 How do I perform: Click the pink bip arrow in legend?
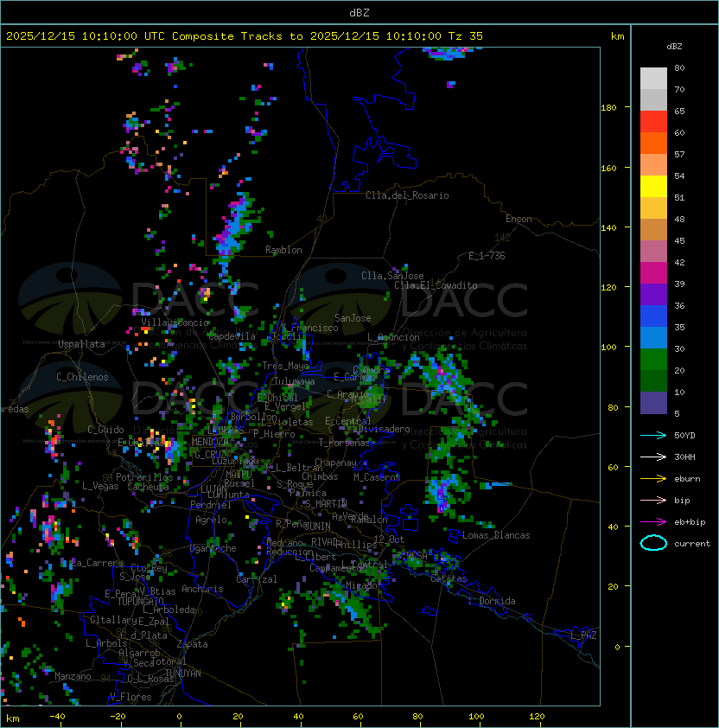pos(653,500)
